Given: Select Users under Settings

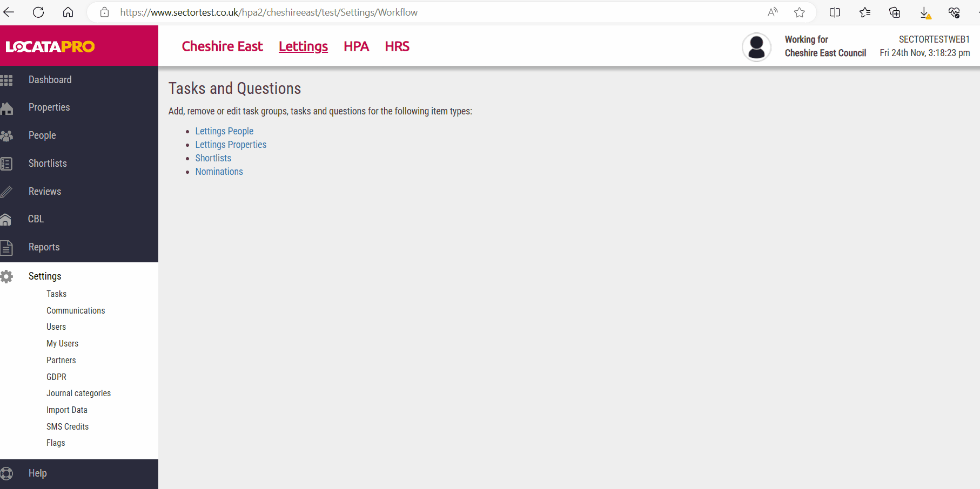Looking at the screenshot, I should coord(56,327).
